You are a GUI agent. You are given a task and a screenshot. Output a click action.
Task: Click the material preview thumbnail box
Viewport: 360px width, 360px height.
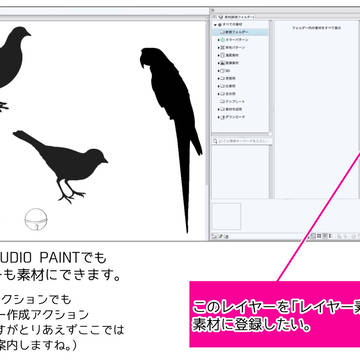coord(226,216)
